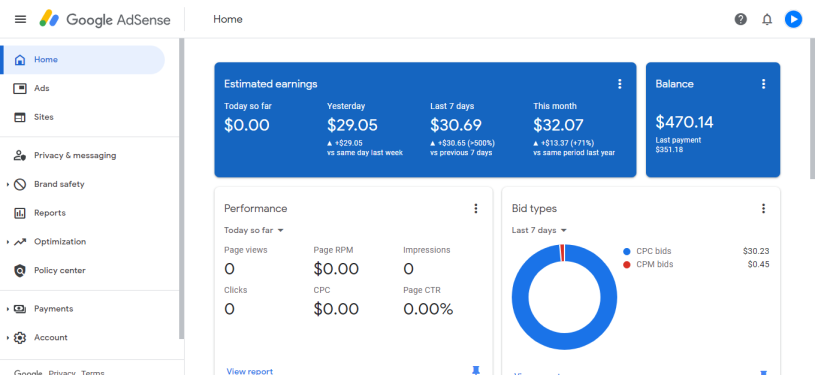Click the blue CPC bids legend dot
The image size is (815, 375).
626,252
